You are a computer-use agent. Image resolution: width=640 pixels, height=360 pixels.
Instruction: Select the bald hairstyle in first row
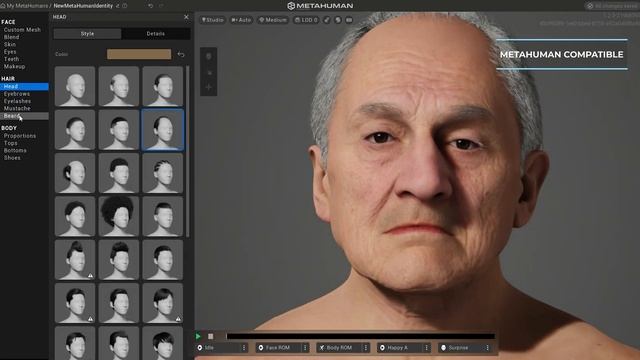pyautogui.click(x=75, y=87)
